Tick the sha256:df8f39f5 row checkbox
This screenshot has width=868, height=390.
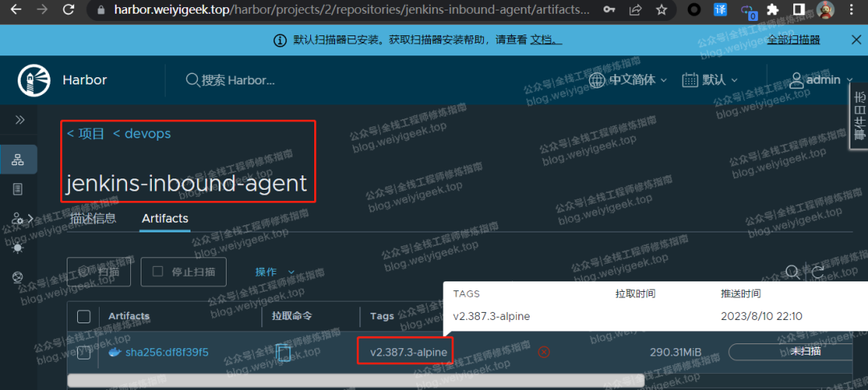coord(84,352)
